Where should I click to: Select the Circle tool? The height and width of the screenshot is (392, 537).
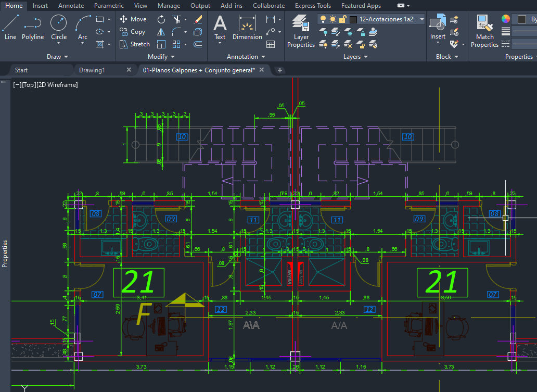click(58, 22)
